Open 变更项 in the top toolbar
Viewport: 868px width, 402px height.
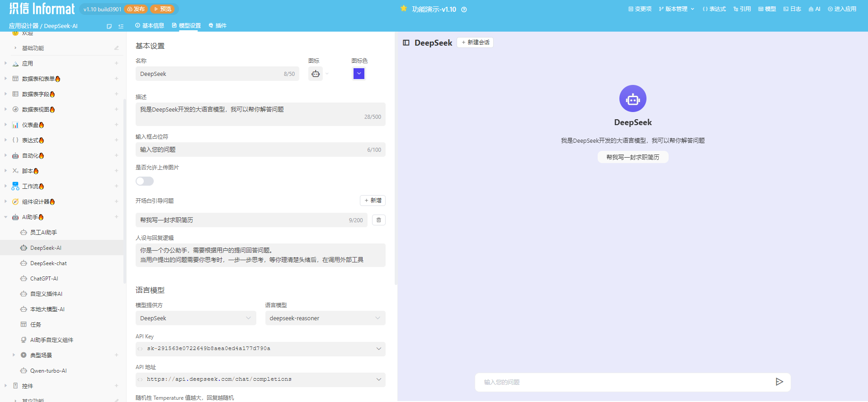(x=640, y=9)
